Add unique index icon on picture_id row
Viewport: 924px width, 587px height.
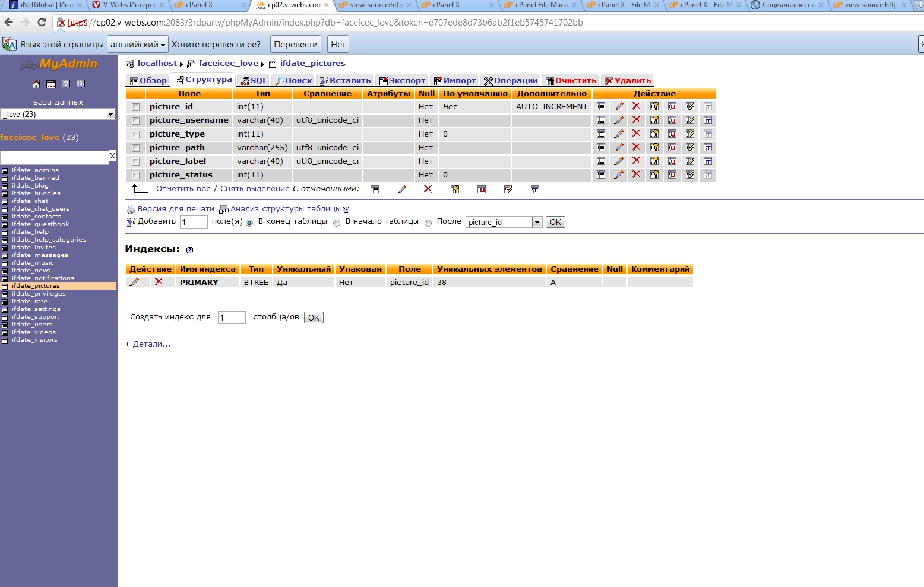672,107
